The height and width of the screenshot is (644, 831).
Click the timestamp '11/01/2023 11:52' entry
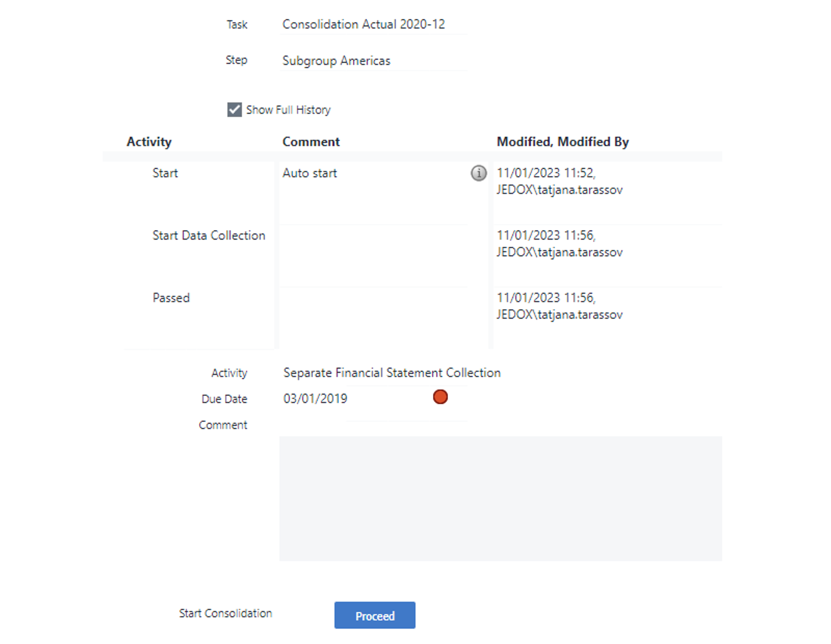546,173
